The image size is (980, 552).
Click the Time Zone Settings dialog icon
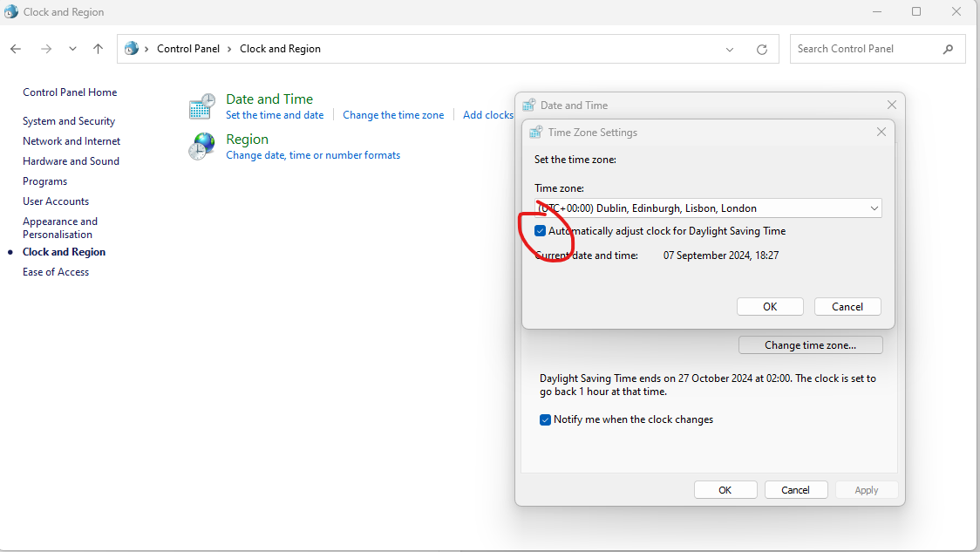(534, 132)
